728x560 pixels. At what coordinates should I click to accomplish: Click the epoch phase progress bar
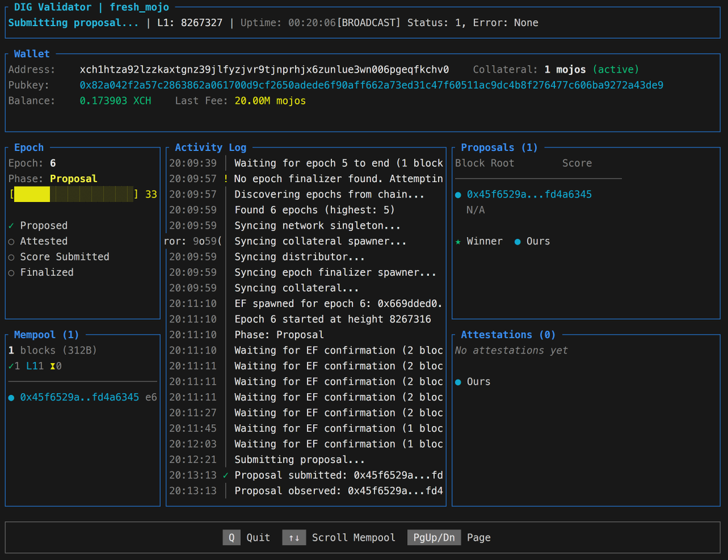tap(74, 195)
